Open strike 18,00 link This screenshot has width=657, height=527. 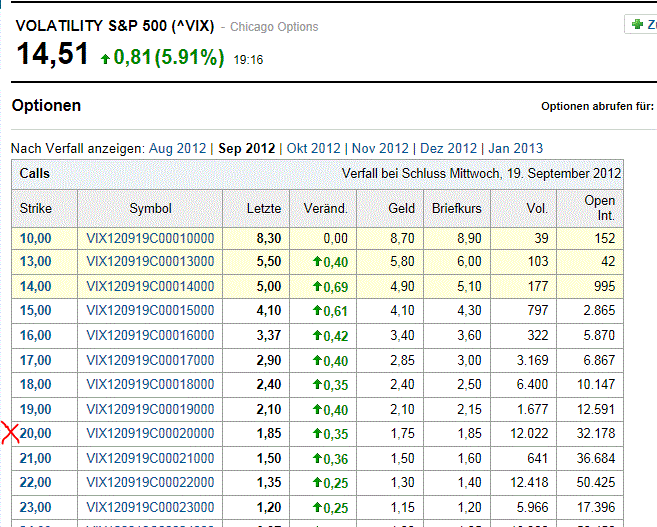(x=36, y=384)
